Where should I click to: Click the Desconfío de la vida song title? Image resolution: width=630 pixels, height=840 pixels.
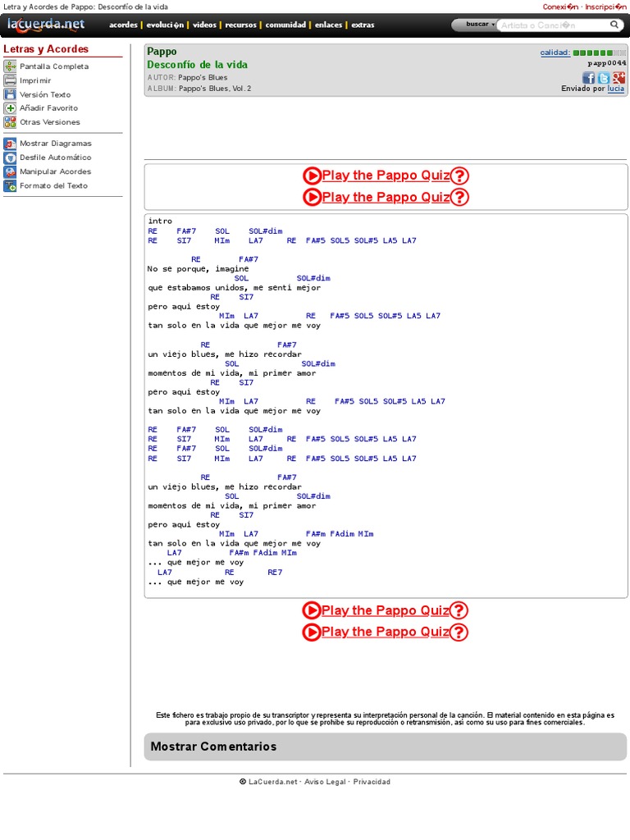click(x=197, y=65)
